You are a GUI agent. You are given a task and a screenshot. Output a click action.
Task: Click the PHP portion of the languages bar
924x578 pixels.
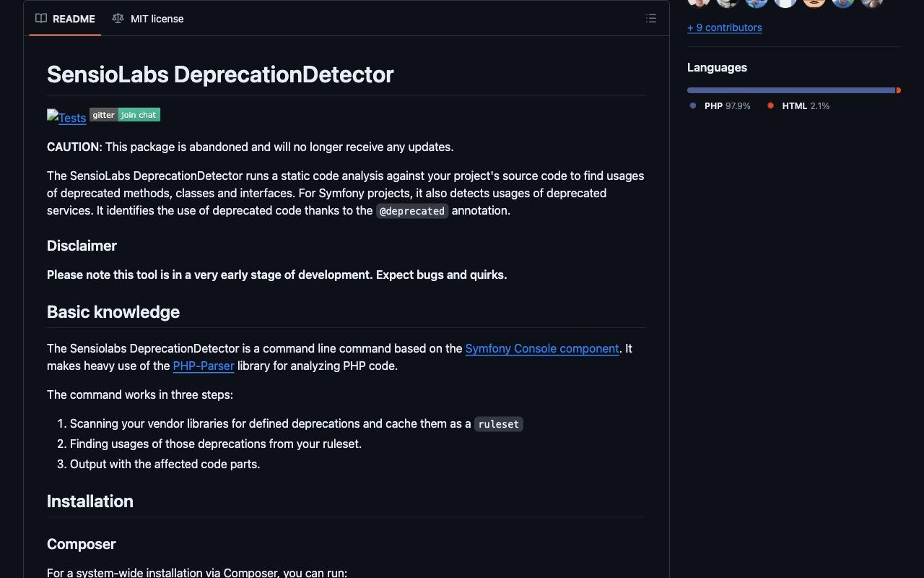click(791, 90)
